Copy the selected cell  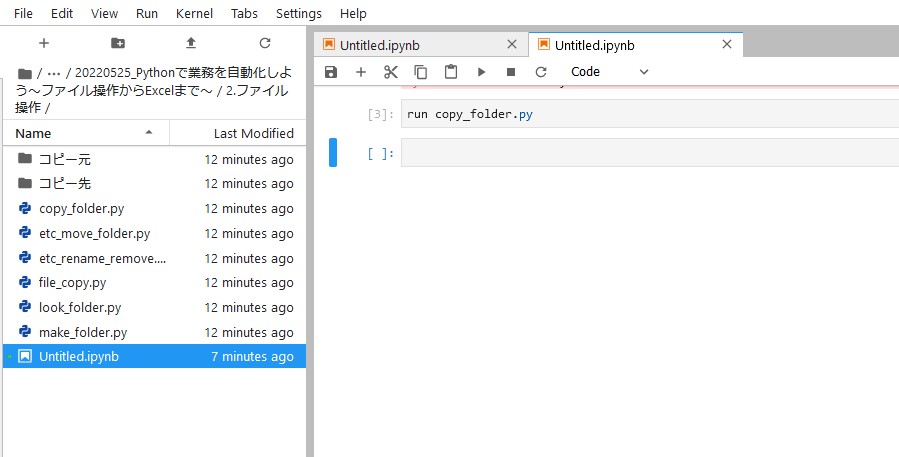(421, 72)
